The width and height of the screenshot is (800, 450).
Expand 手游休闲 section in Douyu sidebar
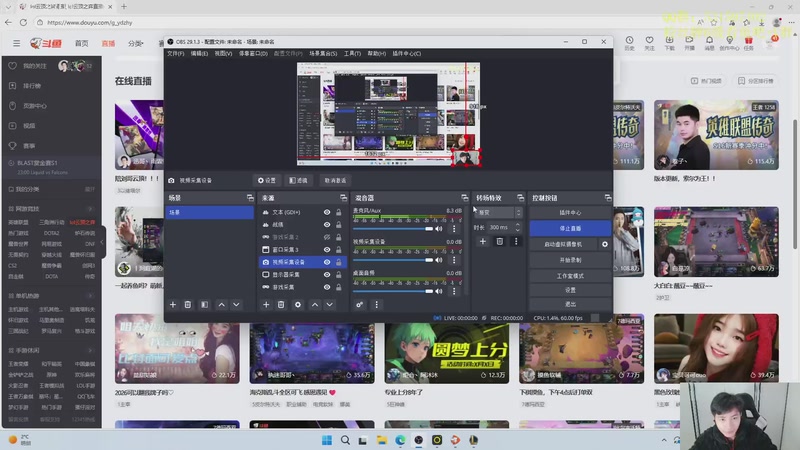click(91, 351)
